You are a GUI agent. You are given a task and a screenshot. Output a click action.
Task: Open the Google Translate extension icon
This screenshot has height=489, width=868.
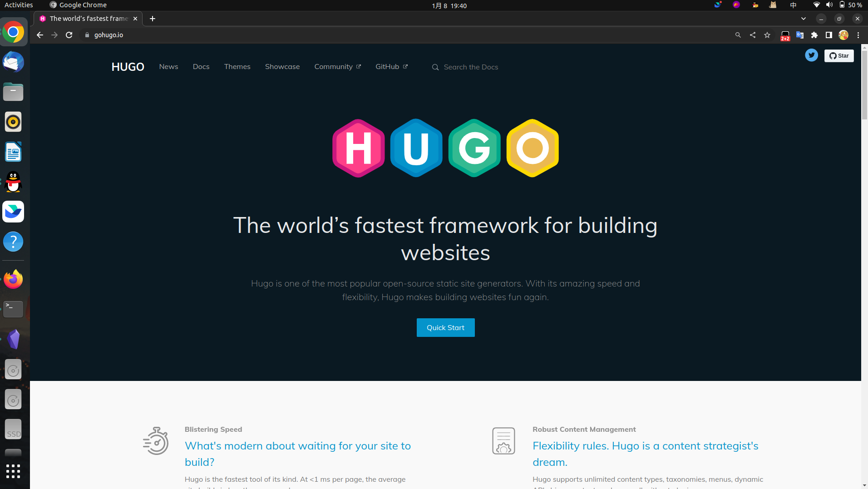coord(800,35)
